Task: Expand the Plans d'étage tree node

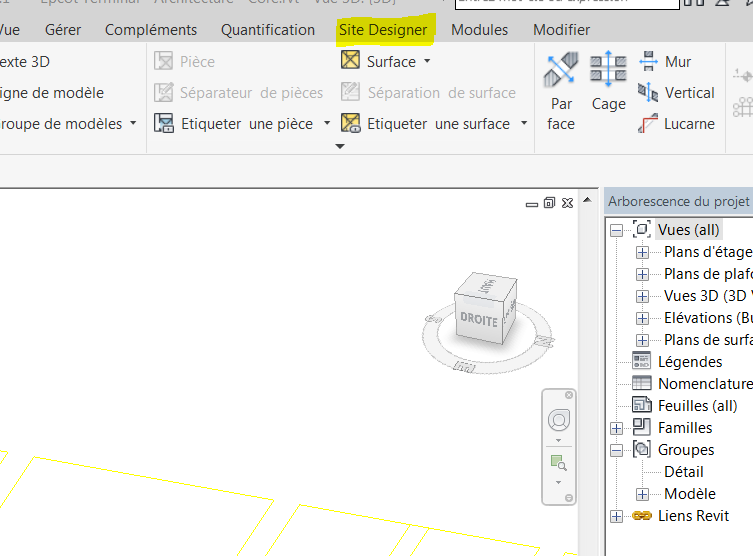Action: click(x=642, y=252)
